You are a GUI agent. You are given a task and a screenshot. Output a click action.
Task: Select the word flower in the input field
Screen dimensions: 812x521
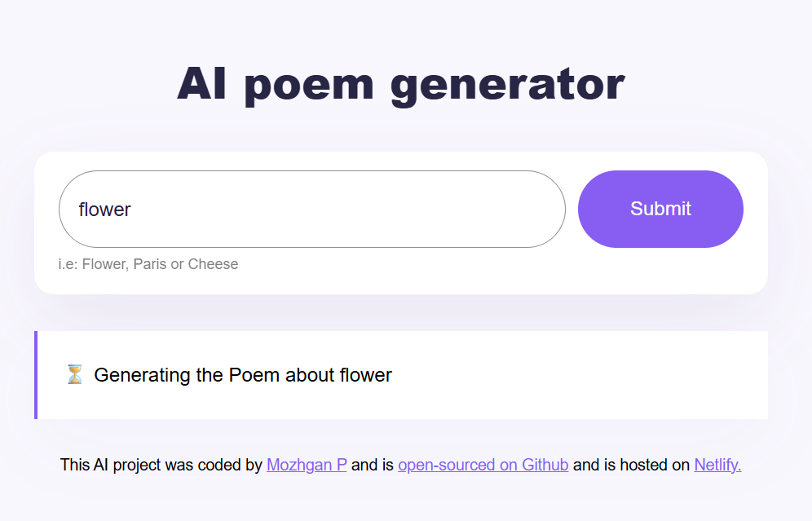click(x=104, y=209)
